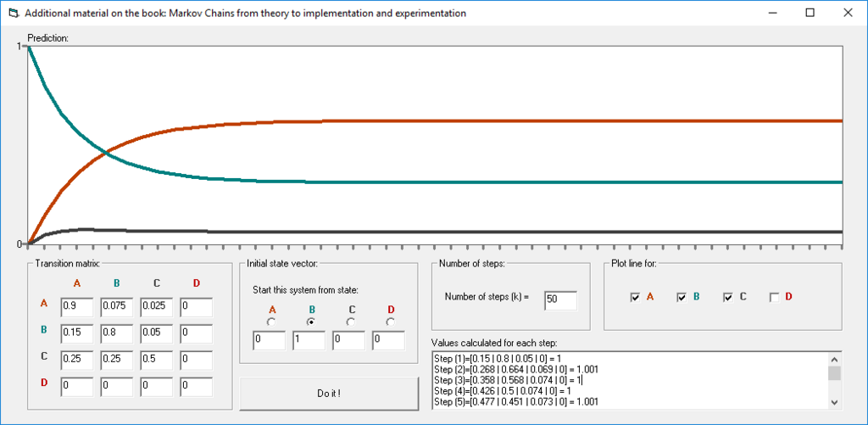Select start state C radio button
868x425 pixels.
click(351, 322)
